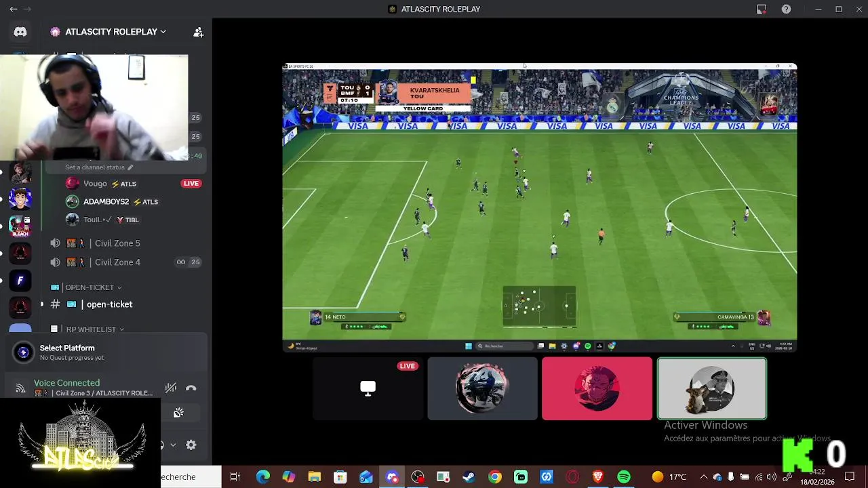Screen dimensions: 868x488
Task: Open Wi-Fi network tray icon
Action: (x=758, y=477)
